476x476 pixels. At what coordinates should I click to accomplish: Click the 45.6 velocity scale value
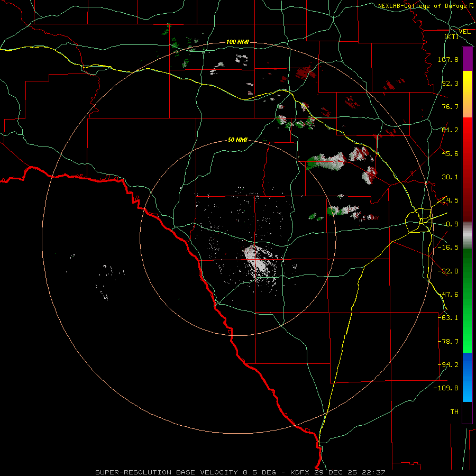coord(450,153)
